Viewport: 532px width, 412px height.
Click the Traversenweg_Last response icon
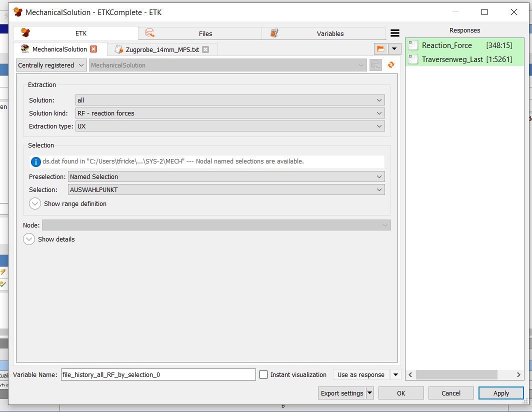(x=413, y=59)
